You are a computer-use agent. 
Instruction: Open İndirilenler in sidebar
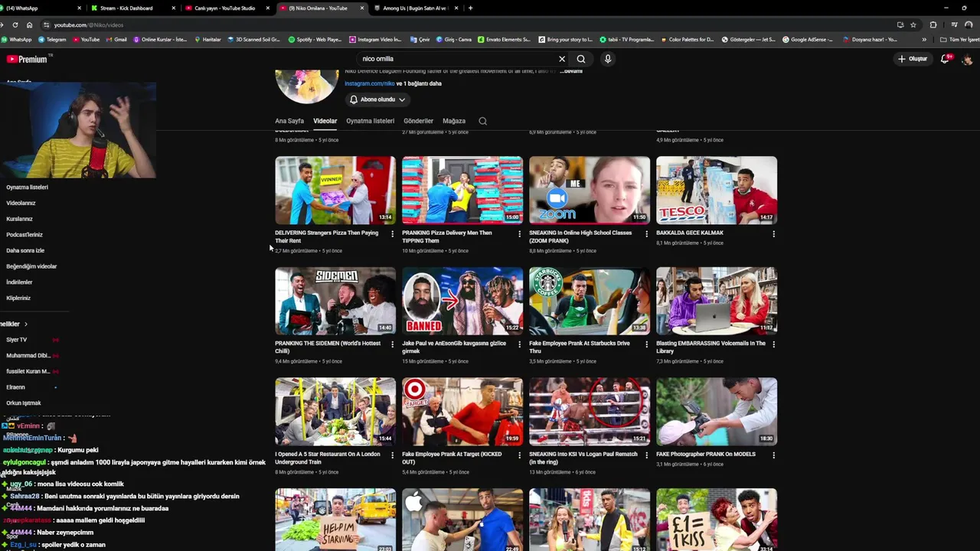19,282
